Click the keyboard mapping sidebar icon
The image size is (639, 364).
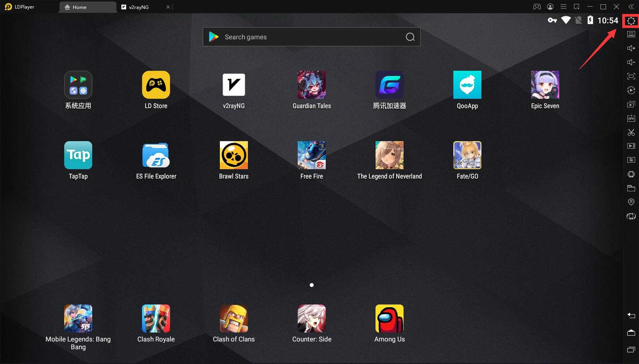coord(631,34)
